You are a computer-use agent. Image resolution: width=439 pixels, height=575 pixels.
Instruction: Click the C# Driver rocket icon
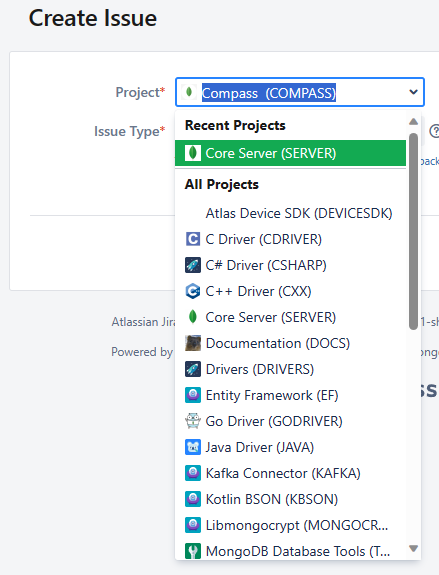pos(193,265)
